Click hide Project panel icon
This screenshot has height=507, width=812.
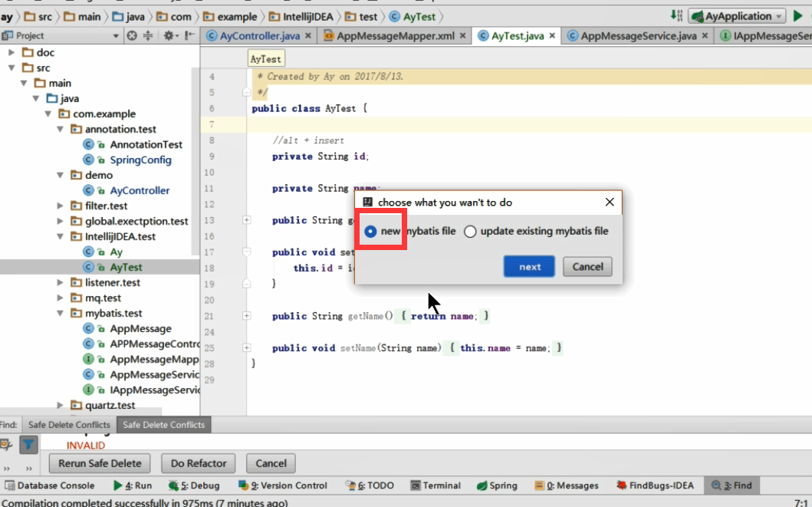190,36
